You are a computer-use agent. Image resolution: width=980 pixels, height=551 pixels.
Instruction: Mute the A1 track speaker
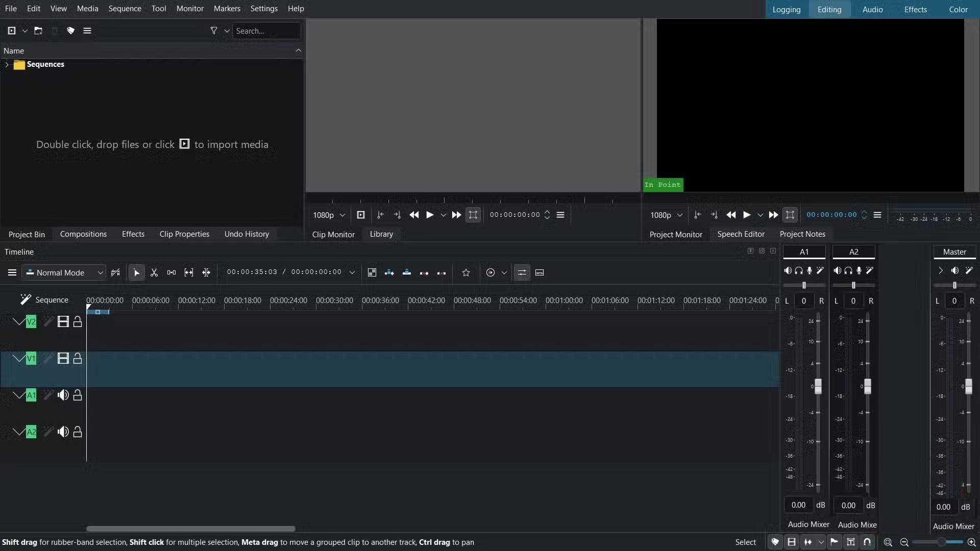(x=63, y=395)
